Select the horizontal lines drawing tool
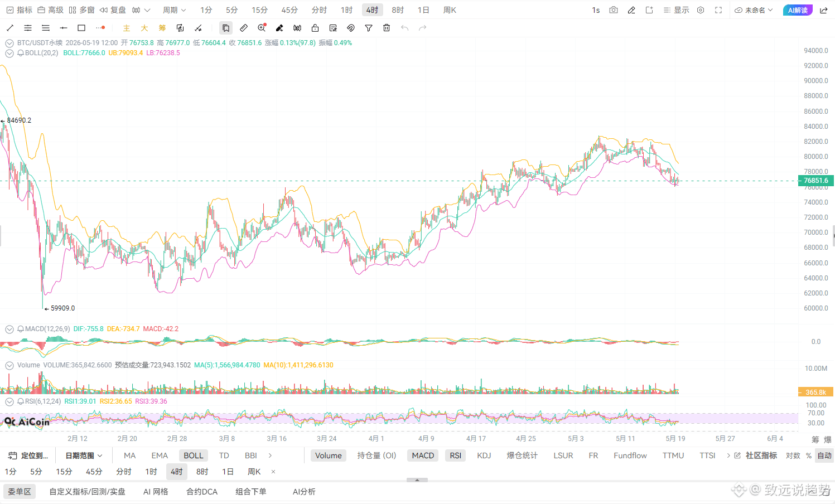Viewport: 835px width, 504px height. tap(46, 28)
